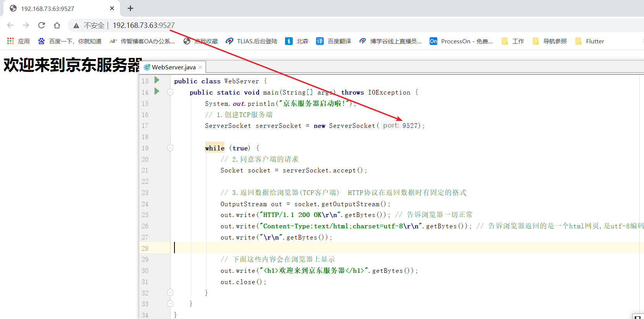Click the 欢迎来到京东服务器 page heading

pyautogui.click(x=73, y=65)
